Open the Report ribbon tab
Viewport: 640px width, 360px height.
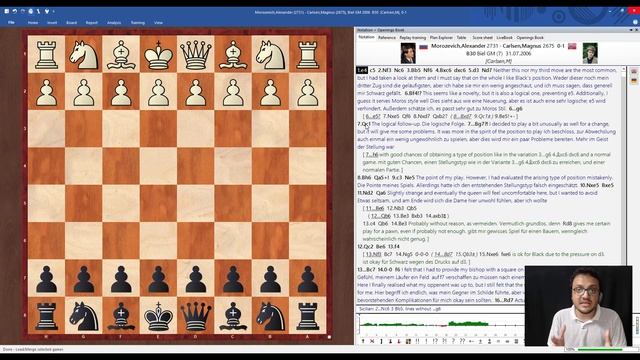point(91,23)
